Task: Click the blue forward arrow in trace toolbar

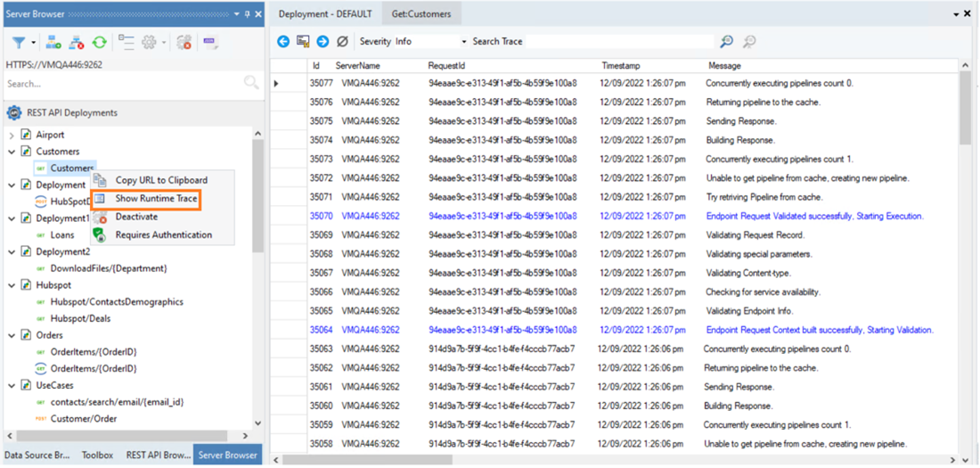Action: pos(323,42)
